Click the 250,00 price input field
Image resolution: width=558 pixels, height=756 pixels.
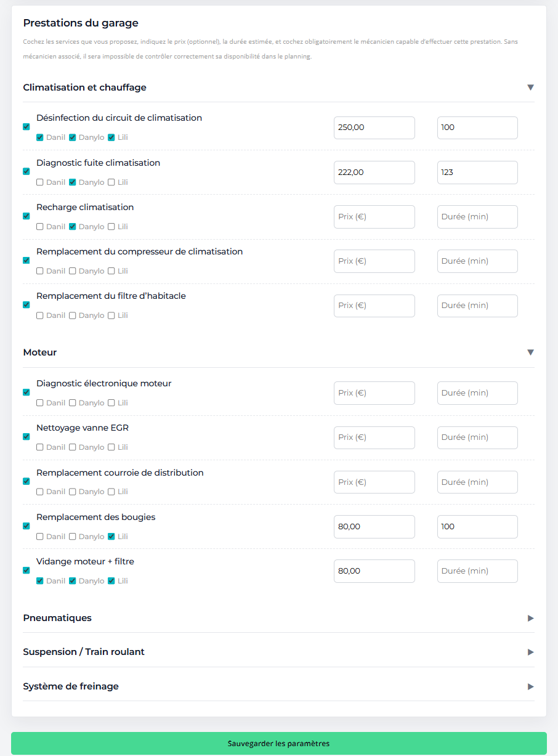[x=374, y=128]
